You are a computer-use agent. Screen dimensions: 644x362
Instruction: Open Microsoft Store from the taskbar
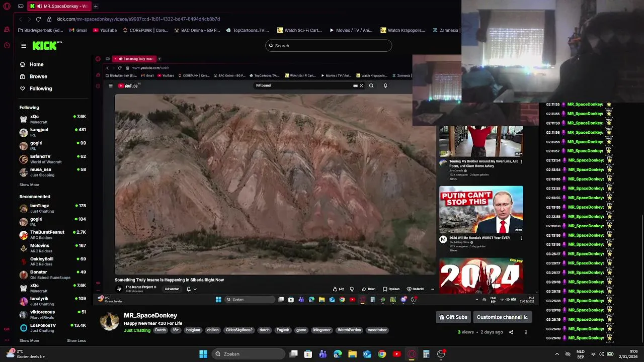point(308,354)
